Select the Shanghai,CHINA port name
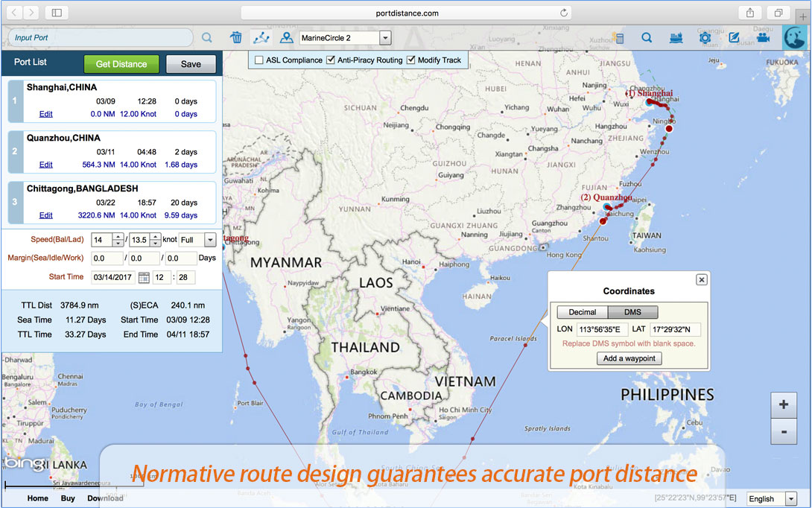812x508 pixels. [x=62, y=87]
